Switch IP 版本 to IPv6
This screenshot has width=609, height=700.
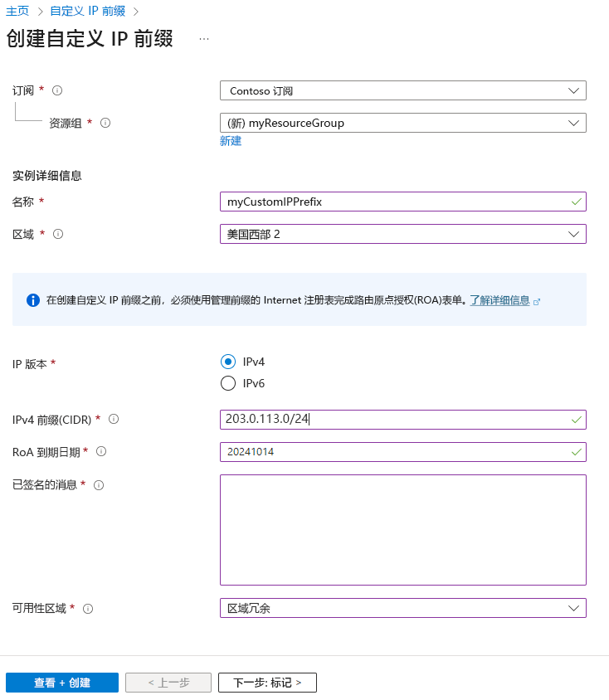227,383
